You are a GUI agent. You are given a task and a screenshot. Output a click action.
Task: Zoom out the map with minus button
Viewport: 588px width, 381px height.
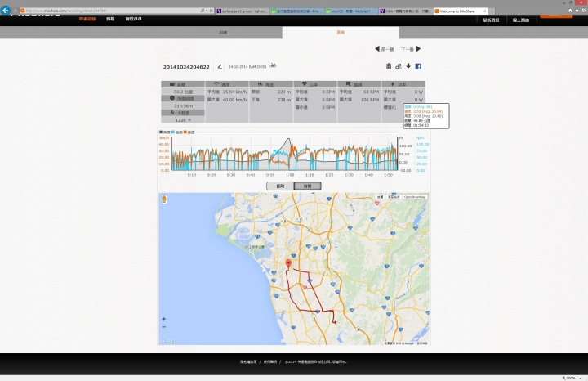pos(164,327)
